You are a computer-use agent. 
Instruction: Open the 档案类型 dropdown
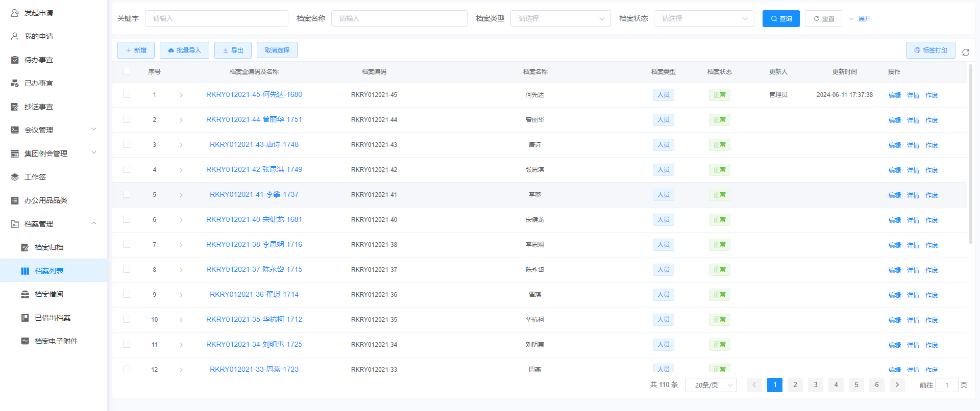tap(560, 18)
